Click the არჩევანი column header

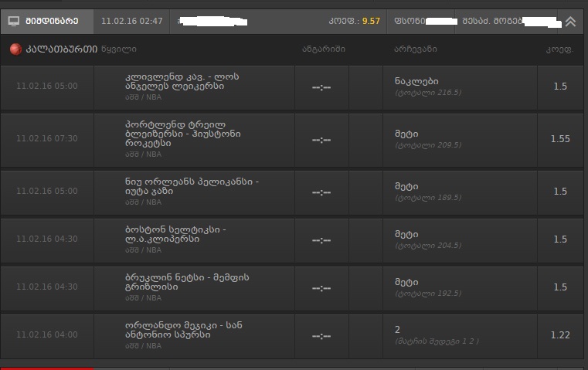click(416, 49)
